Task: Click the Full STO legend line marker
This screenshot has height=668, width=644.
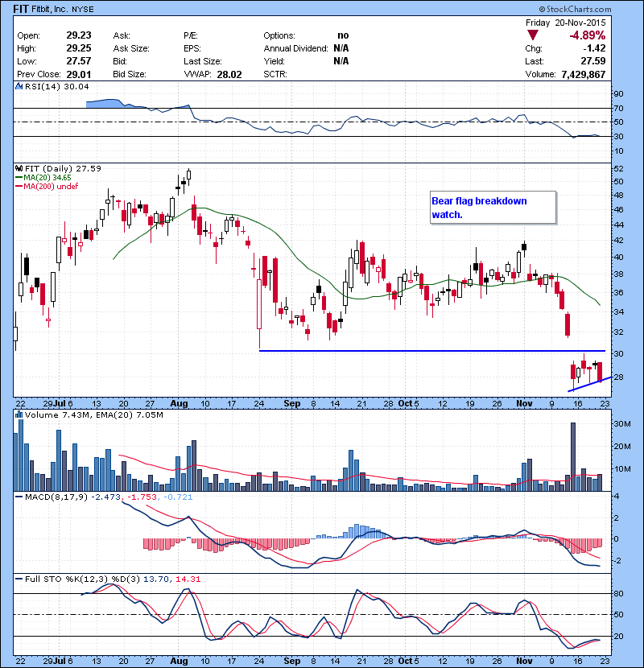Action: [19, 579]
